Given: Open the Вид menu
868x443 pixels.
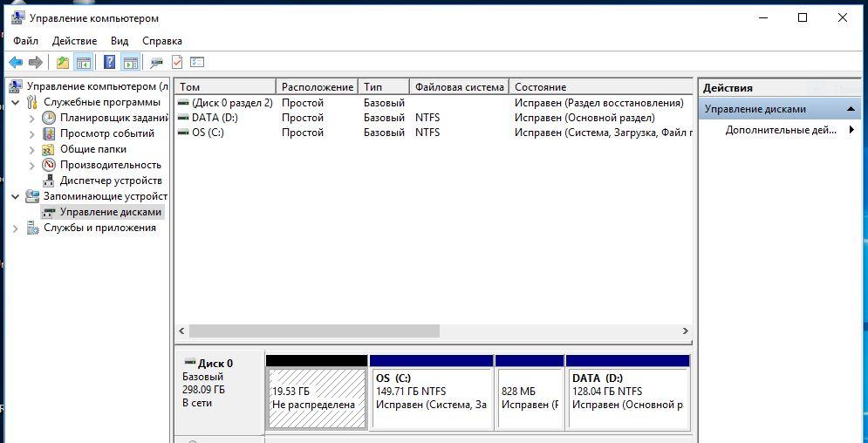Looking at the screenshot, I should 120,41.
